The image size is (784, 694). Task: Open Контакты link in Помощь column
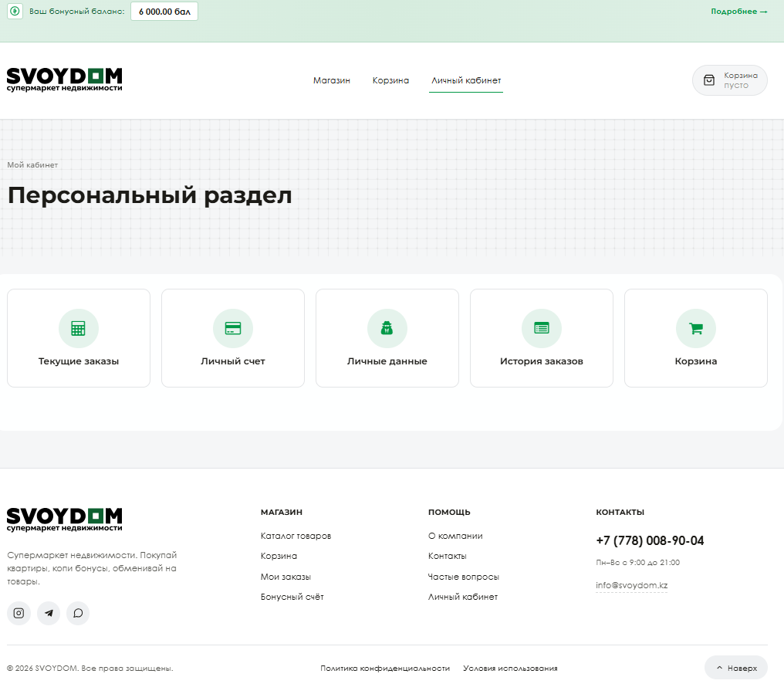pos(447,556)
